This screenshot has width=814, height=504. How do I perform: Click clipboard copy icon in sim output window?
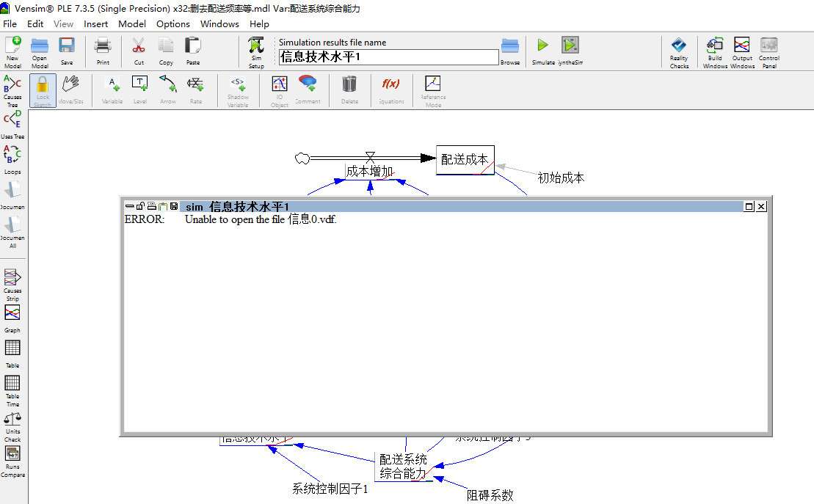click(x=163, y=206)
